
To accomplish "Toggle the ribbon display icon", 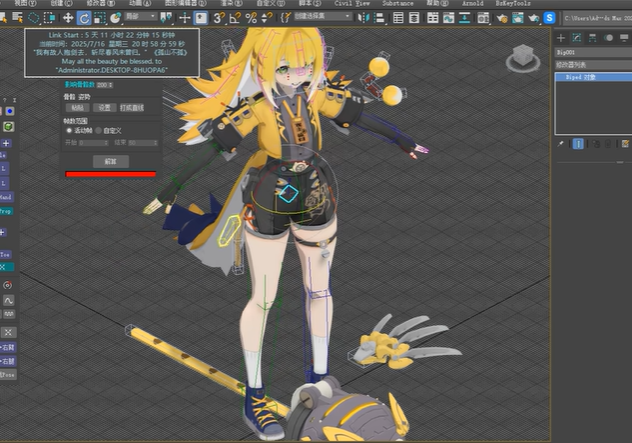I will tap(432, 18).
